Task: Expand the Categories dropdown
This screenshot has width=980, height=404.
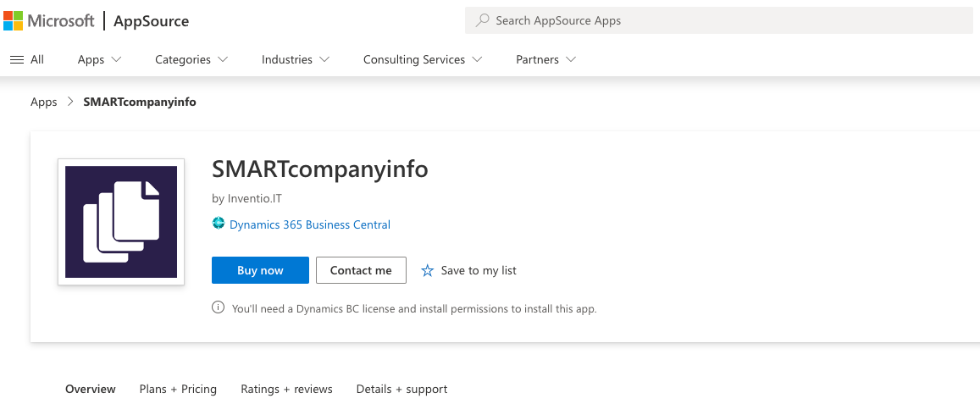Action: (x=191, y=59)
